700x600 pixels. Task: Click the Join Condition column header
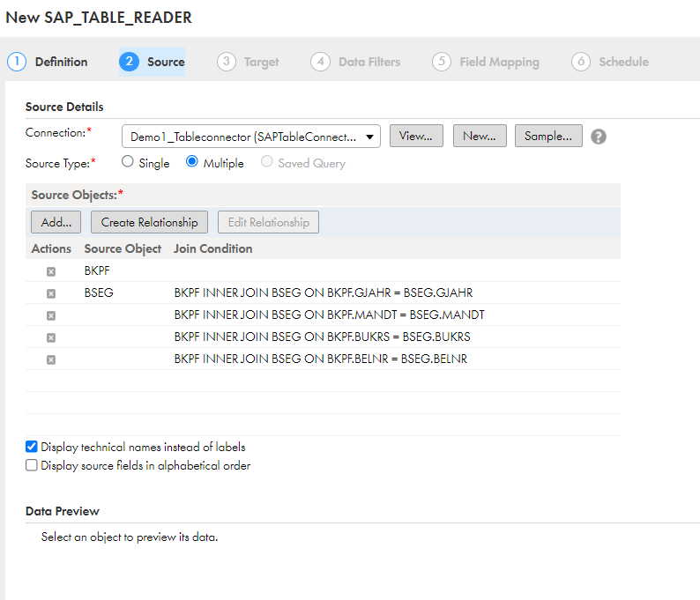(213, 248)
